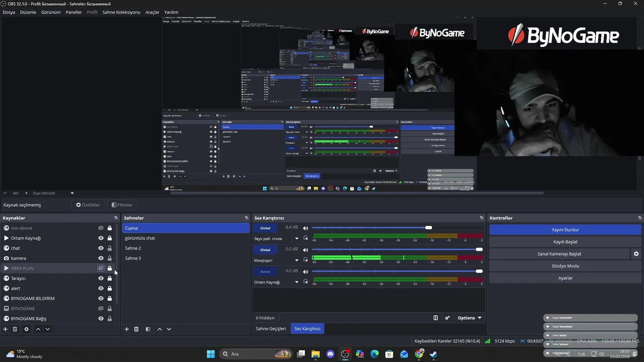Select the görüntülü chat scene

(x=186, y=238)
